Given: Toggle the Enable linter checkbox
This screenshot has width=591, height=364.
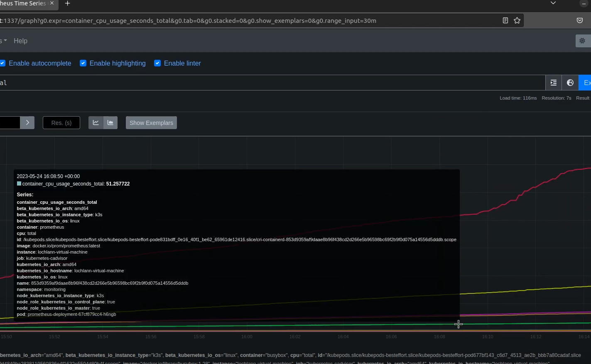Looking at the screenshot, I should (x=157, y=63).
